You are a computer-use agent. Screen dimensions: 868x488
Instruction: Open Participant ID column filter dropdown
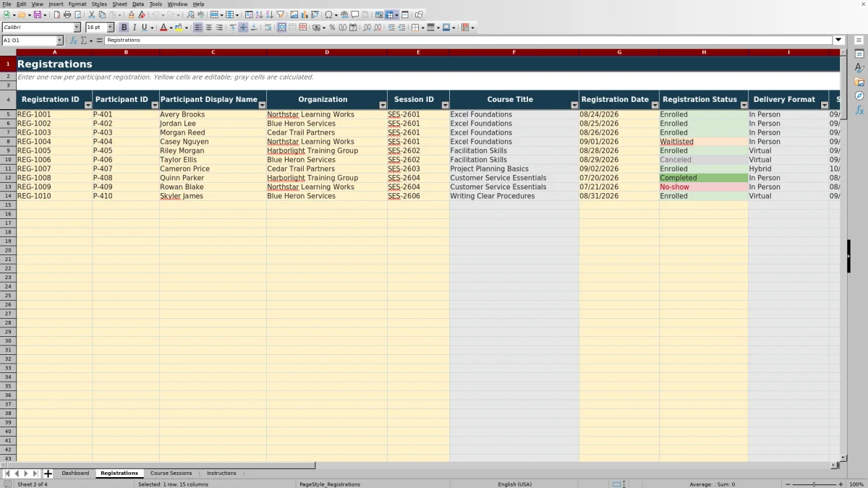155,105
